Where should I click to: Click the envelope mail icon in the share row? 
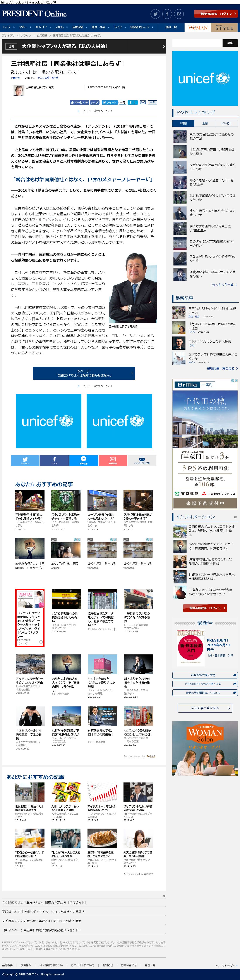click(143, 102)
